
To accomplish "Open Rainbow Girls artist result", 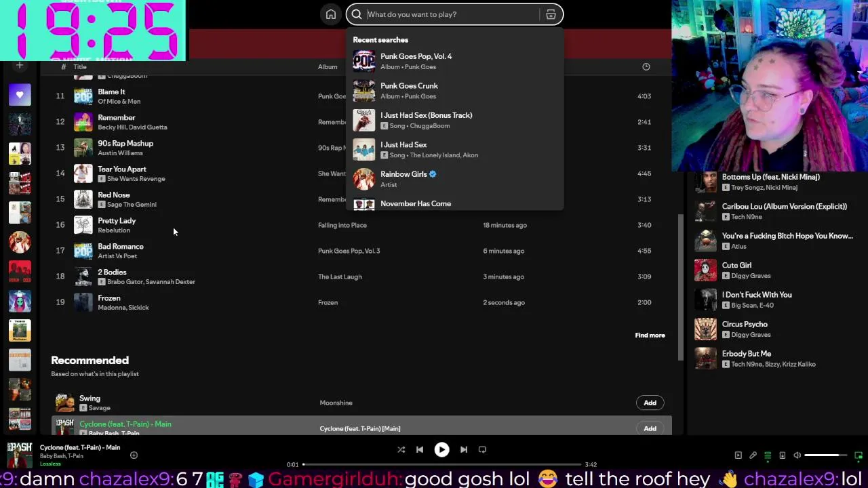I will pyautogui.click(x=454, y=179).
